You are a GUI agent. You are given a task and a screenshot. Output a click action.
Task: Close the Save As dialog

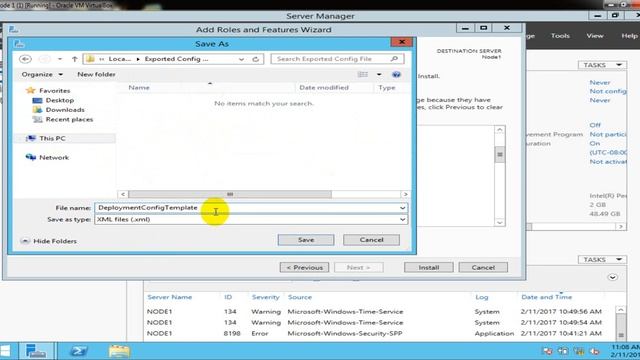402,42
